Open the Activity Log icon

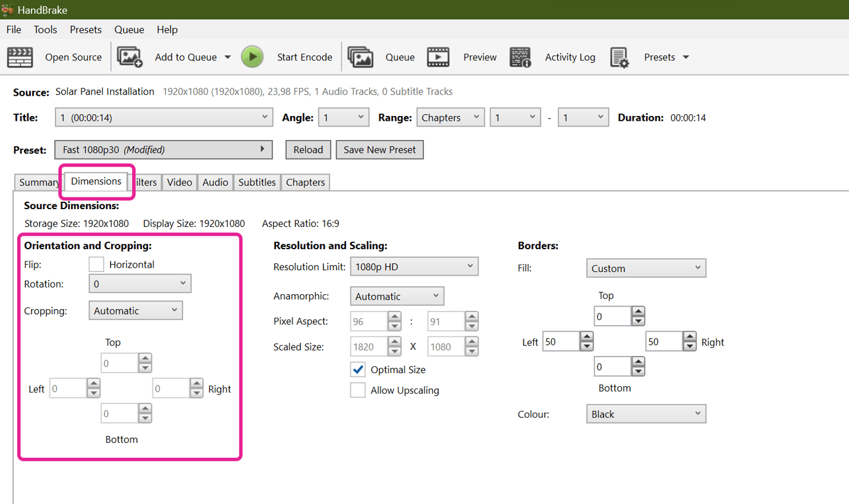[521, 57]
